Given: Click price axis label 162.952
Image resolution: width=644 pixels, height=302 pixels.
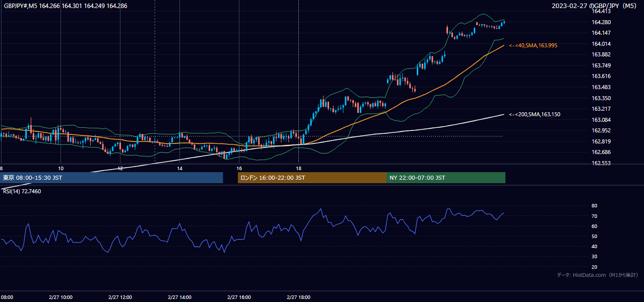Looking at the screenshot, I should tap(601, 130).
